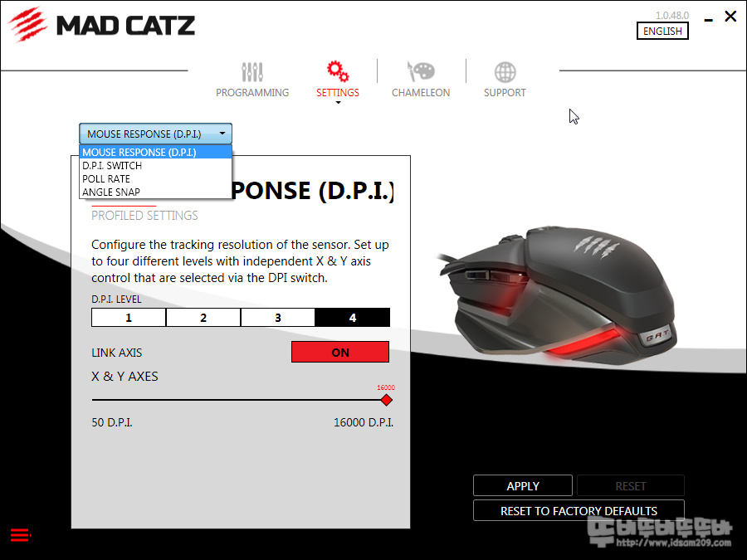Screen dimensions: 747x560
Task: Click the PROFILED SETTINGS label
Action: tap(144, 216)
